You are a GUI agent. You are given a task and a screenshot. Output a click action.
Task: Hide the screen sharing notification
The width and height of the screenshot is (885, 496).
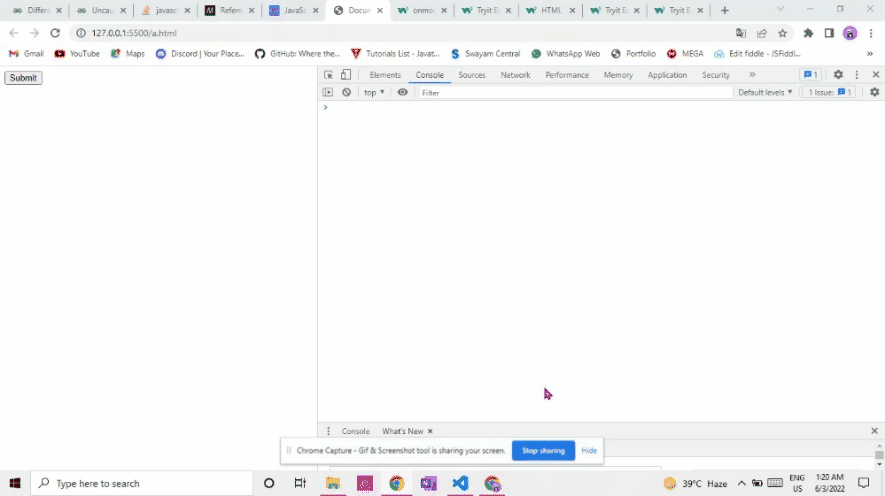pyautogui.click(x=589, y=450)
